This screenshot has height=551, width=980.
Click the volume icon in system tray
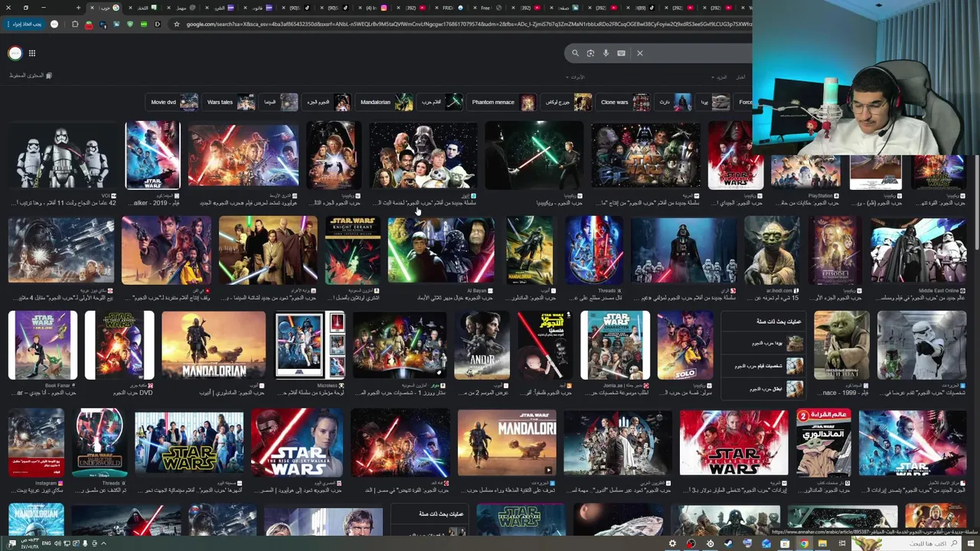coord(57,543)
